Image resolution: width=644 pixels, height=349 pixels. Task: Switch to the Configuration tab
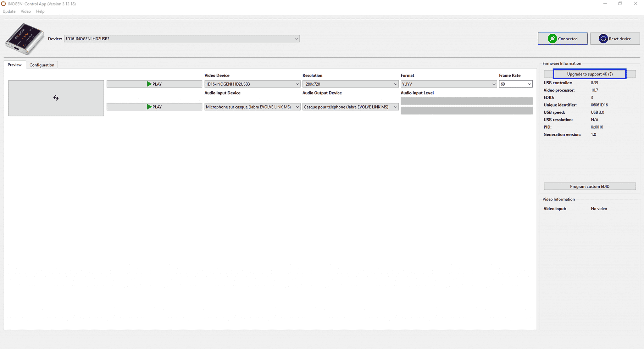coord(42,65)
